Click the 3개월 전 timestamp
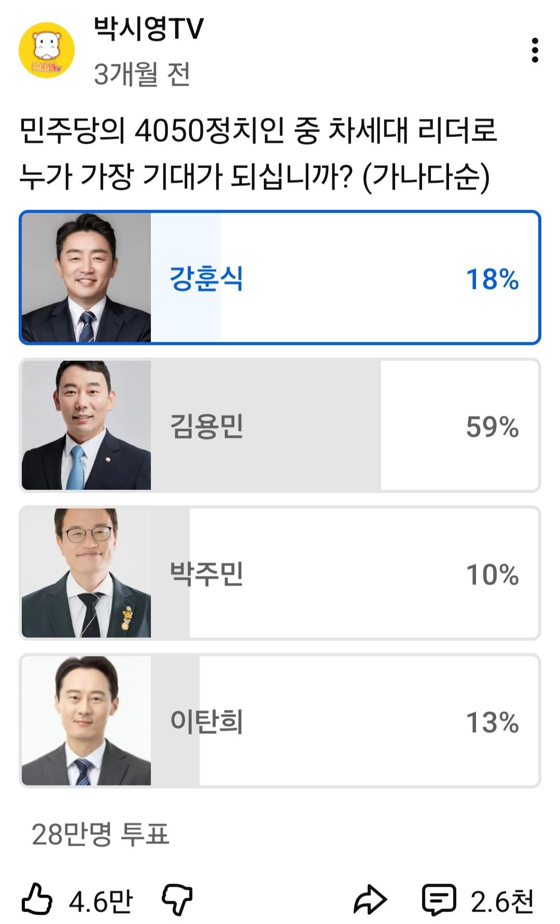Viewport: 560px width, 924px height. coord(142,74)
